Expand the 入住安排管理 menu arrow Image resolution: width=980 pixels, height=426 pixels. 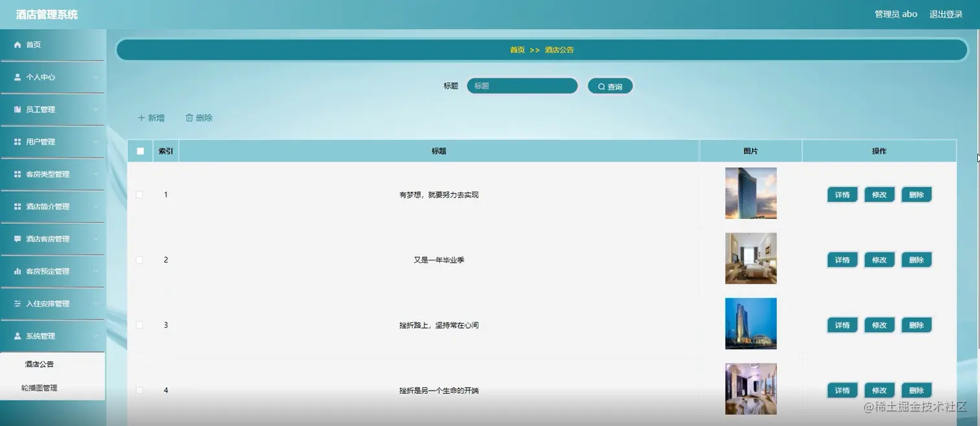click(x=96, y=304)
